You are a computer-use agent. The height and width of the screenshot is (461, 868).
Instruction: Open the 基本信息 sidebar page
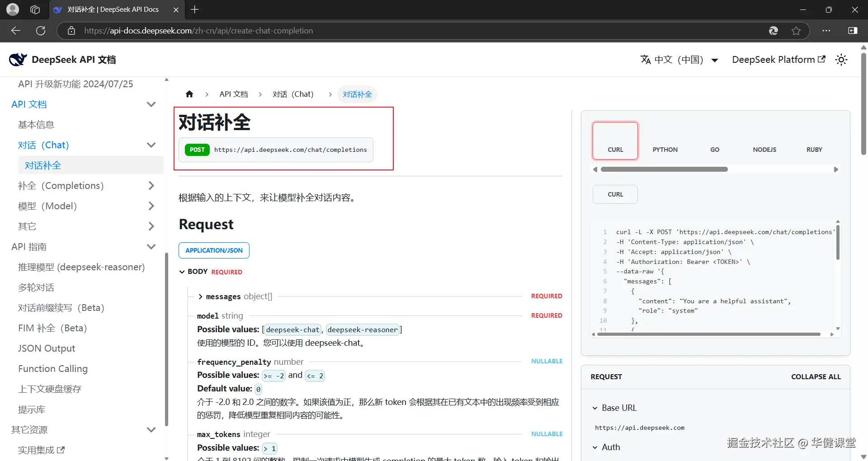(36, 125)
